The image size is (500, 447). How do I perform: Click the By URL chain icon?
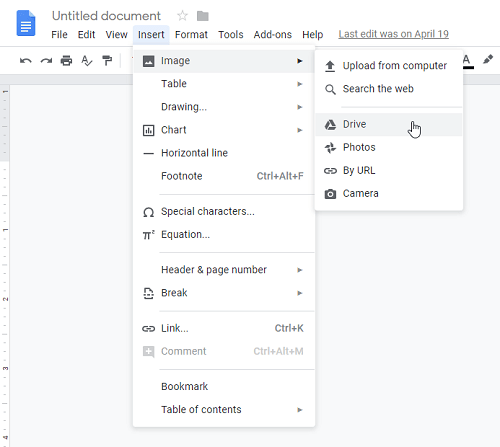pyautogui.click(x=330, y=171)
